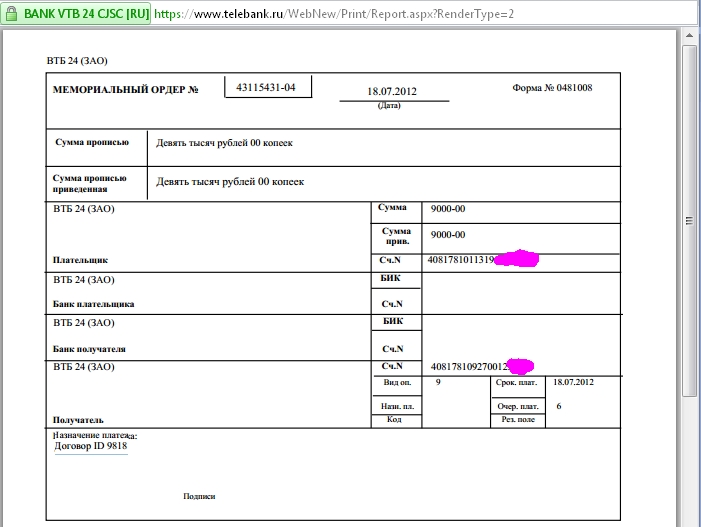Image resolution: width=701 pixels, height=527 pixels.
Task: Click the Получатель label
Action: [78, 420]
